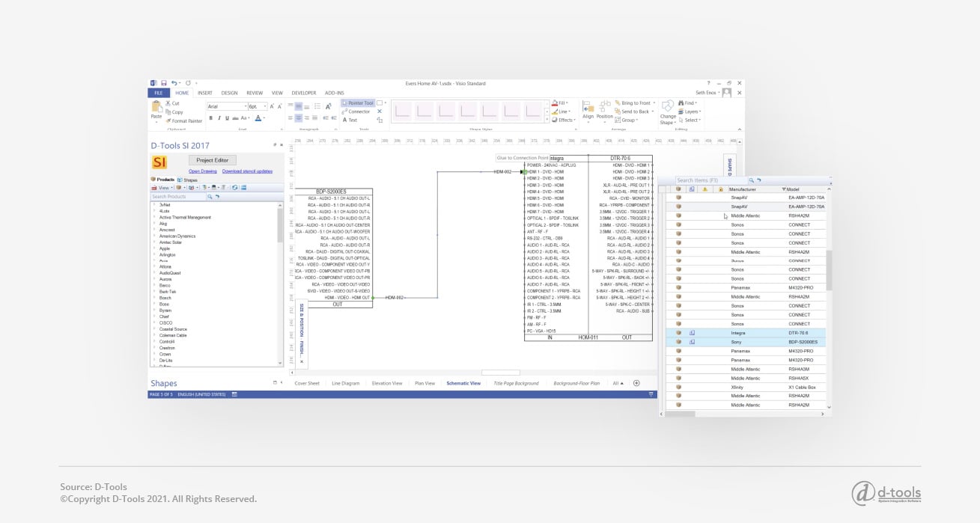The height and width of the screenshot is (523, 980).
Task: Click the magnifier icon next to Search Products
Action: [210, 196]
